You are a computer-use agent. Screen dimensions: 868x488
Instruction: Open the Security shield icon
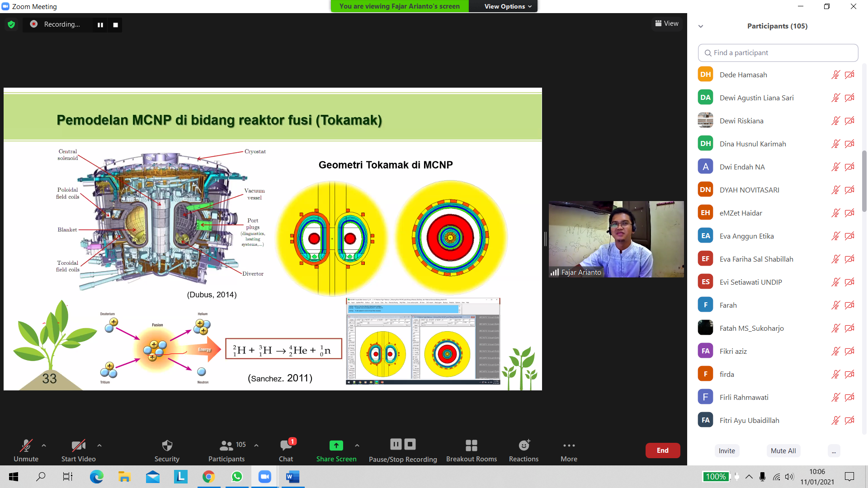[167, 446]
